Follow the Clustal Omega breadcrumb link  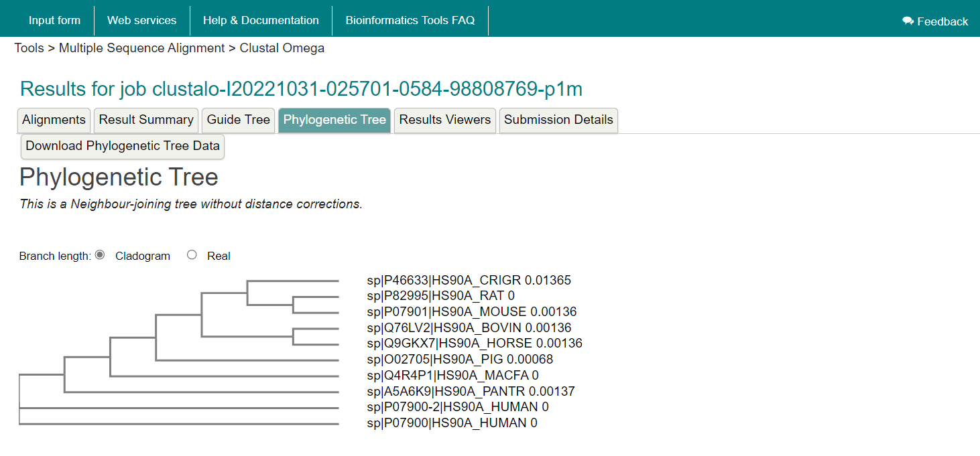point(282,48)
